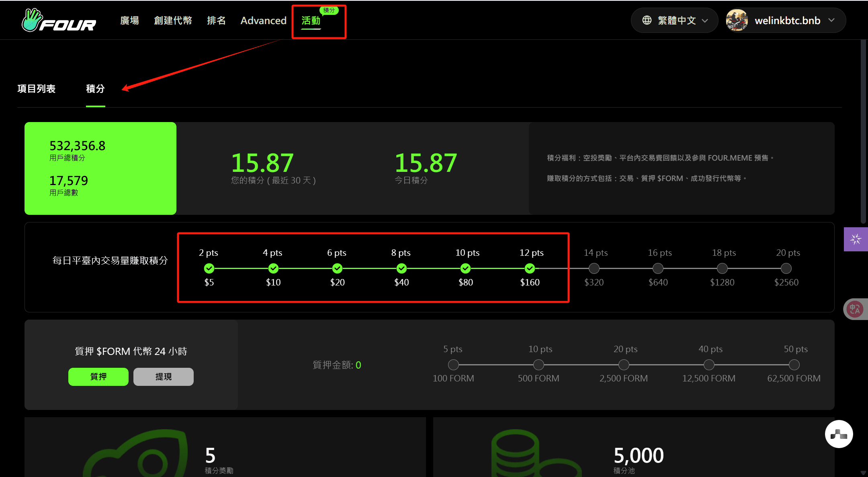Open the white round chat widget
Screen dimensions: 868x477
[x=839, y=434]
